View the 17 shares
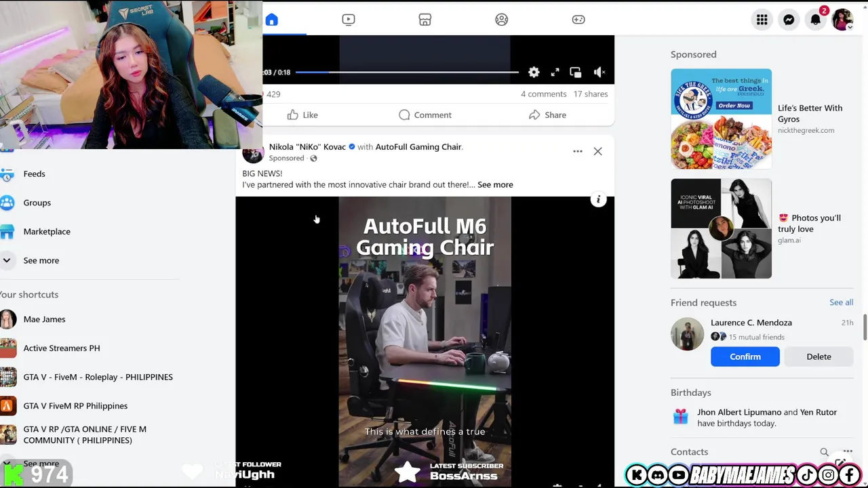 591,94
